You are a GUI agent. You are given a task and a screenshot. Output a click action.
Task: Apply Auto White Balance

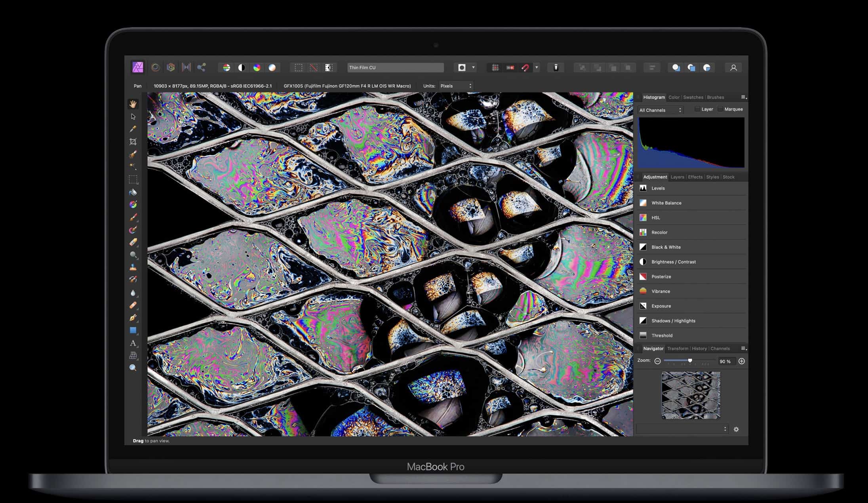pyautogui.click(x=272, y=68)
